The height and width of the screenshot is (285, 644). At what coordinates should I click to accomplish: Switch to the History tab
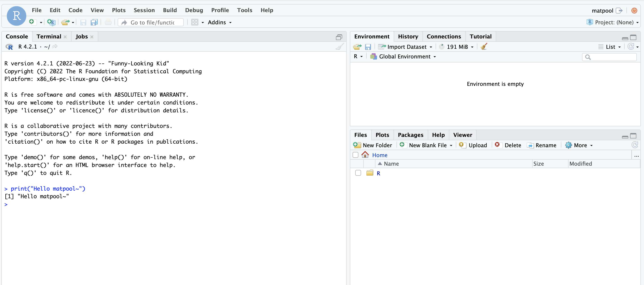tap(408, 37)
